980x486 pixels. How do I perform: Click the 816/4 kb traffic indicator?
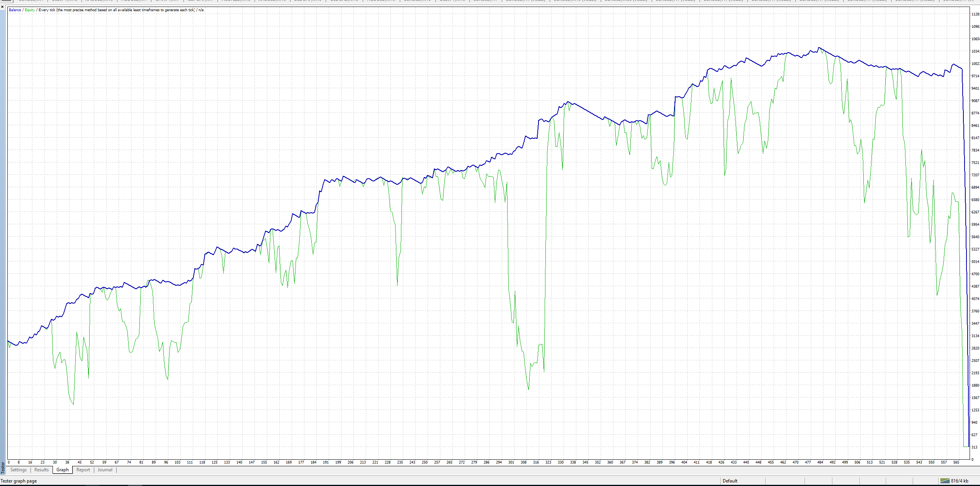click(960, 481)
